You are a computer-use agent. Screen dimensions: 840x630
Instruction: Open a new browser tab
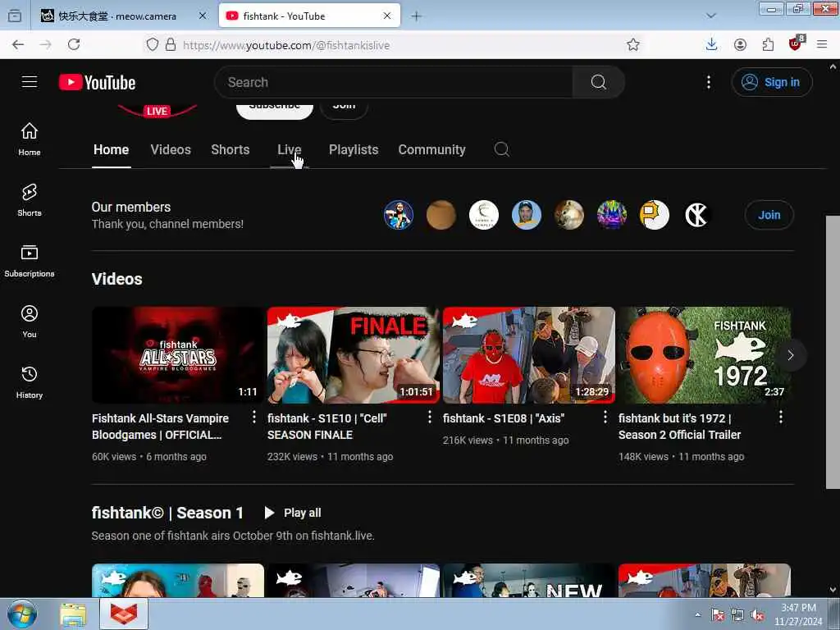point(416,16)
